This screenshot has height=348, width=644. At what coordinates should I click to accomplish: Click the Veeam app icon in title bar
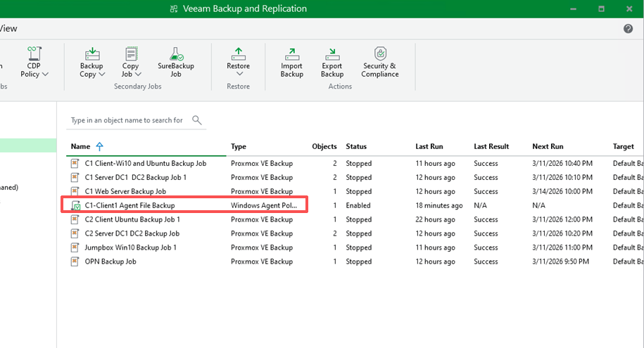coord(174,8)
